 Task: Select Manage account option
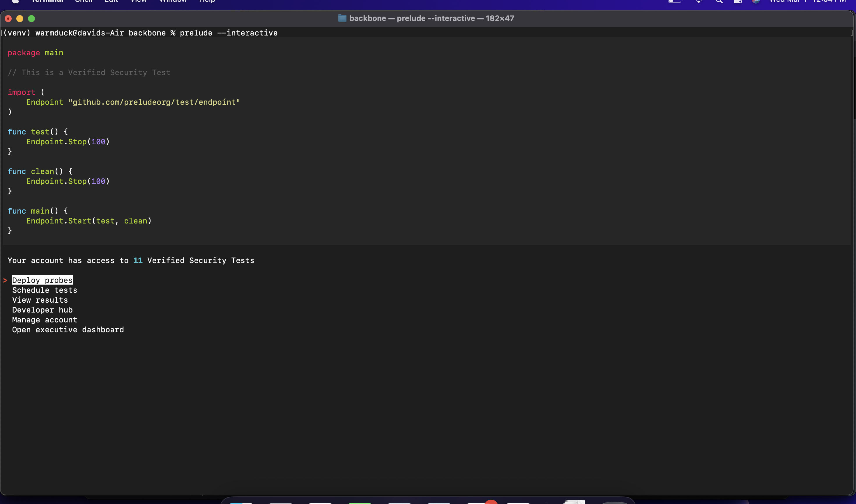45,320
